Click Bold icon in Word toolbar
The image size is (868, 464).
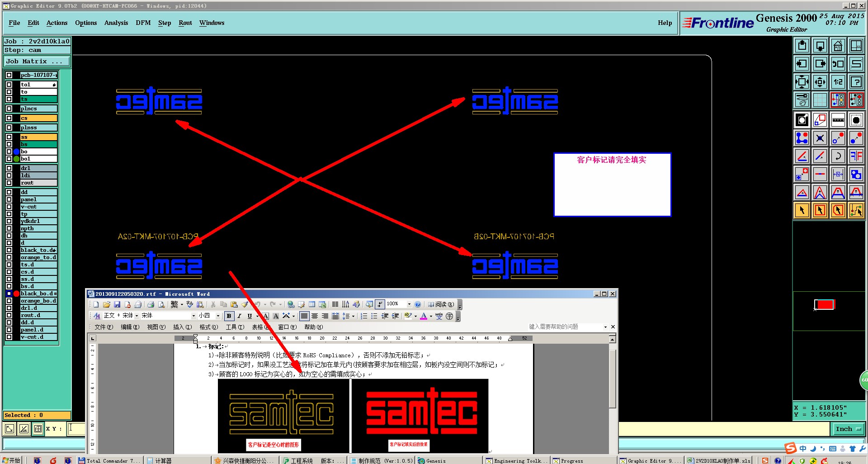click(229, 316)
